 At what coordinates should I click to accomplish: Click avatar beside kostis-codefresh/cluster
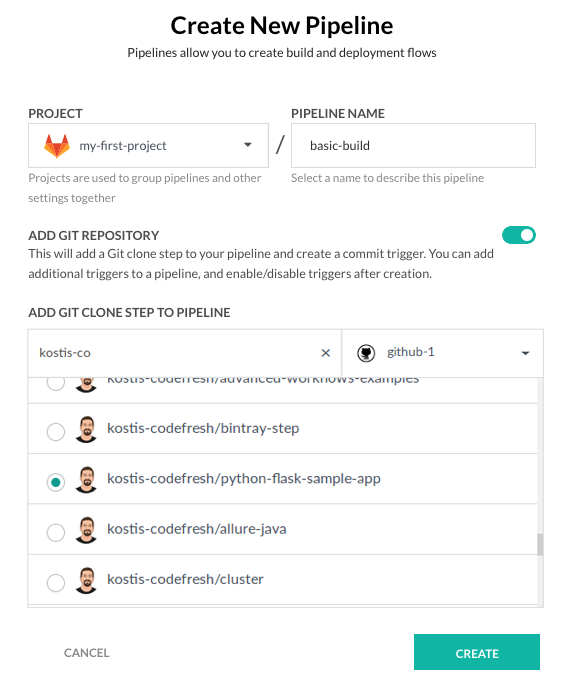click(x=86, y=580)
